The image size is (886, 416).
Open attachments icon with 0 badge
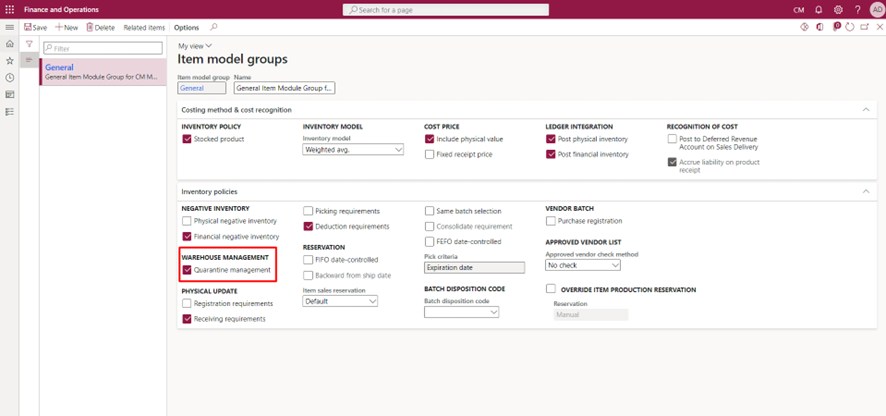tap(836, 27)
